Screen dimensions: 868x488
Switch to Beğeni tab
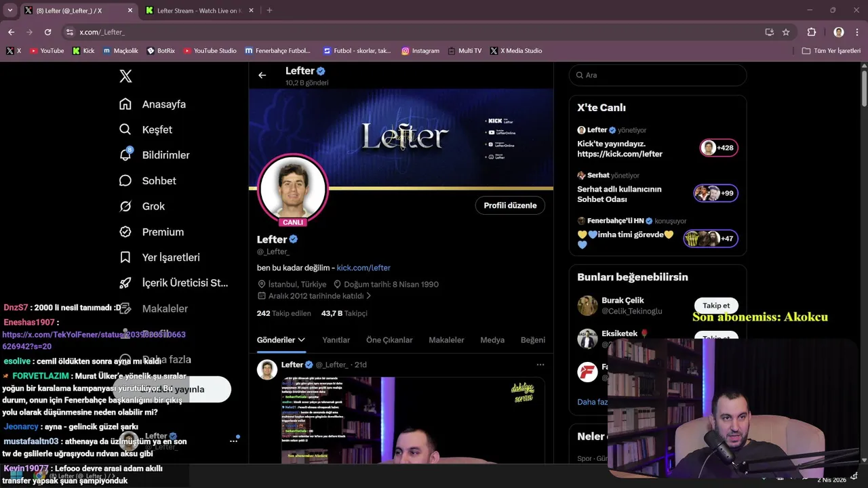pos(533,340)
